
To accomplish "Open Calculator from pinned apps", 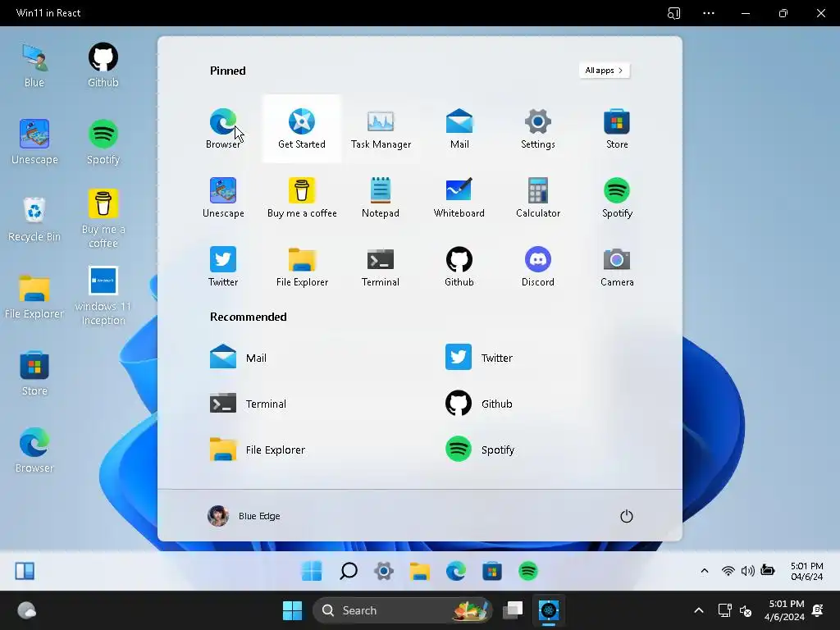I will pos(538,197).
